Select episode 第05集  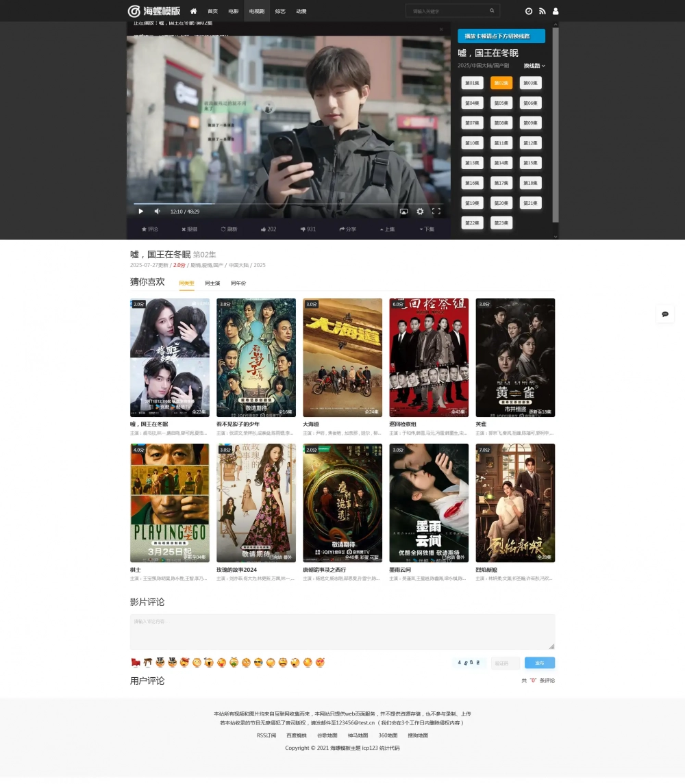[501, 103]
